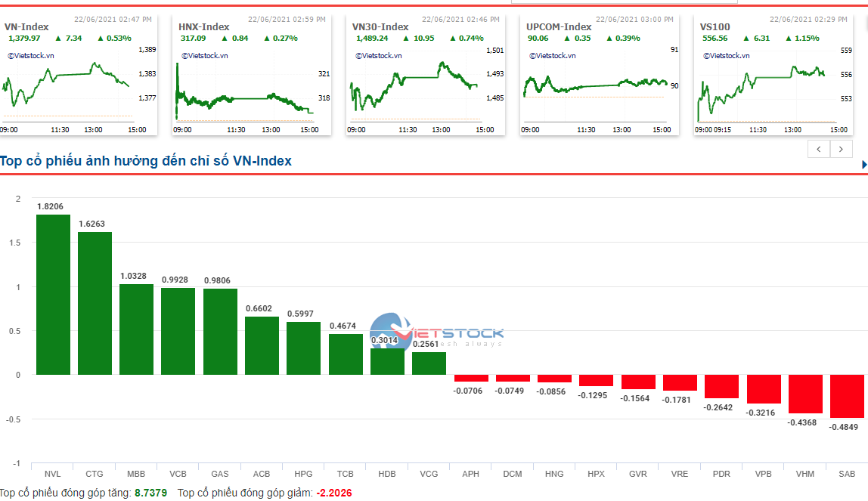This screenshot has height=501, width=868.
Task: Open the VN30-Index title link
Action: (x=380, y=26)
